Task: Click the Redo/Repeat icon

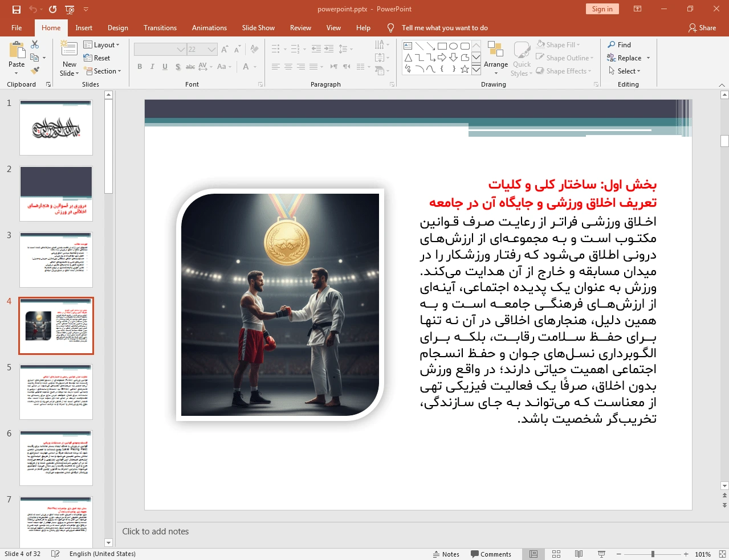Action: point(53,9)
